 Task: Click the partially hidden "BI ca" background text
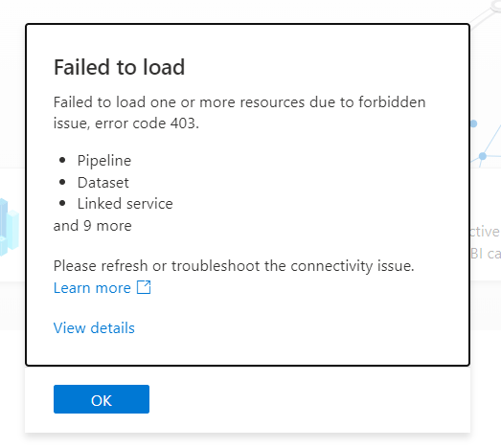486,254
